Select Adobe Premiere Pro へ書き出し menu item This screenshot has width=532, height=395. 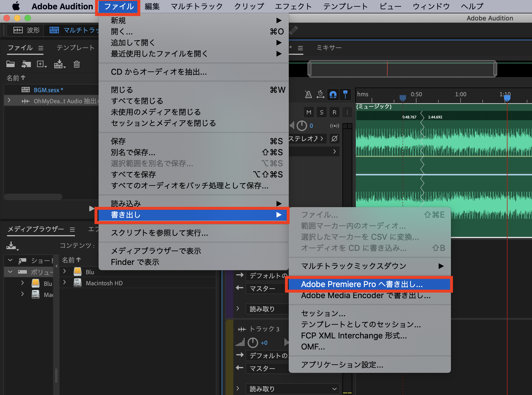362,284
